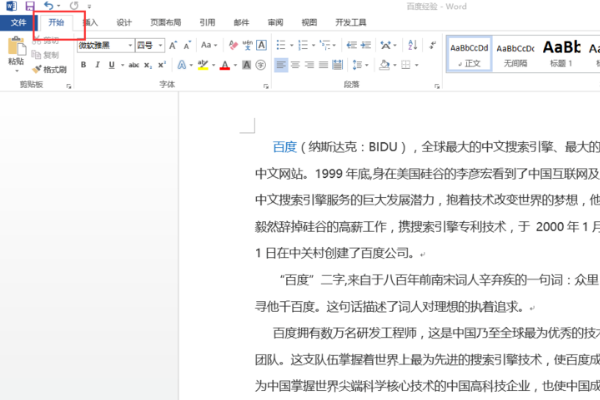
Task: Apply the red font color swatch
Action: [224, 66]
